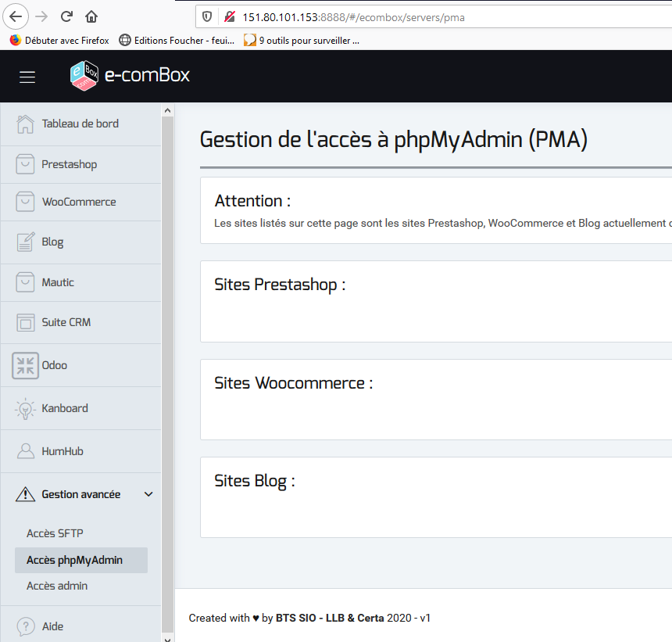Click the page title Gestion de l'accès à phpMyAdmin
Screen dimensions: 672x642
point(393,140)
